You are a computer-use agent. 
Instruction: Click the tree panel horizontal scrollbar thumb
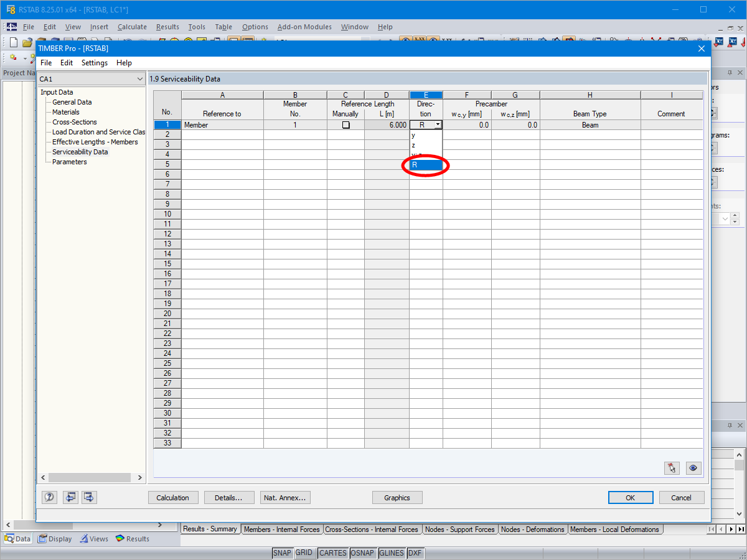pyautogui.click(x=90, y=478)
